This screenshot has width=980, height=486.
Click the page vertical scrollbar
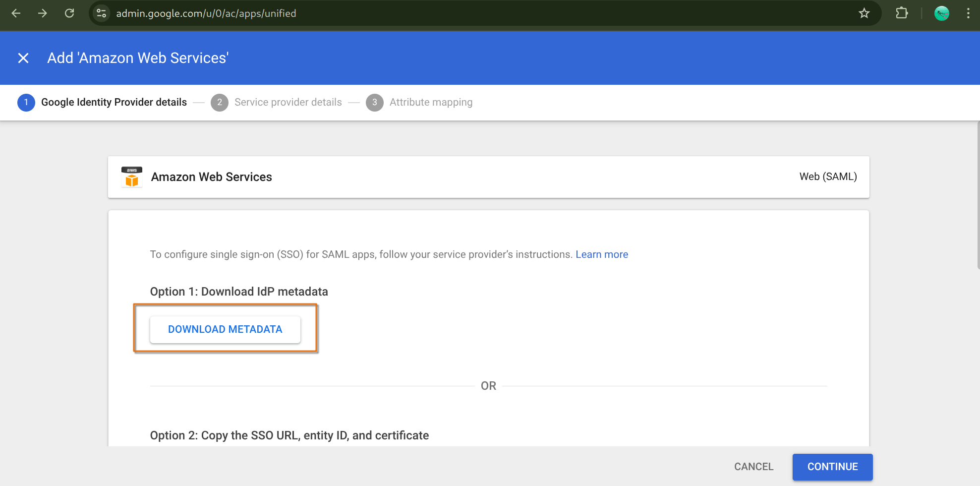pos(978,195)
